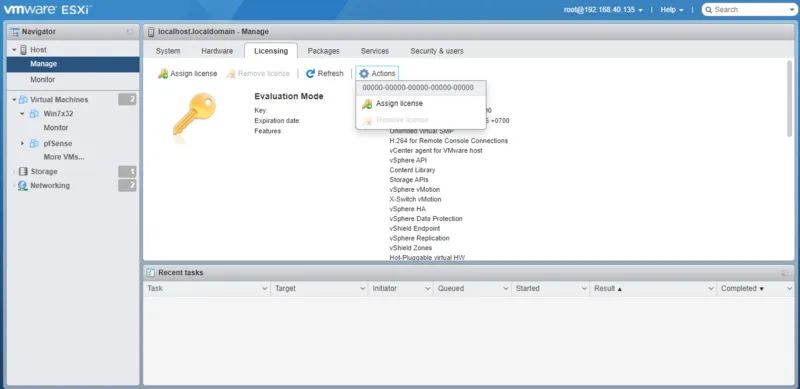Switch to the Packages tab
Screen dimensions: 800x389
(x=323, y=51)
